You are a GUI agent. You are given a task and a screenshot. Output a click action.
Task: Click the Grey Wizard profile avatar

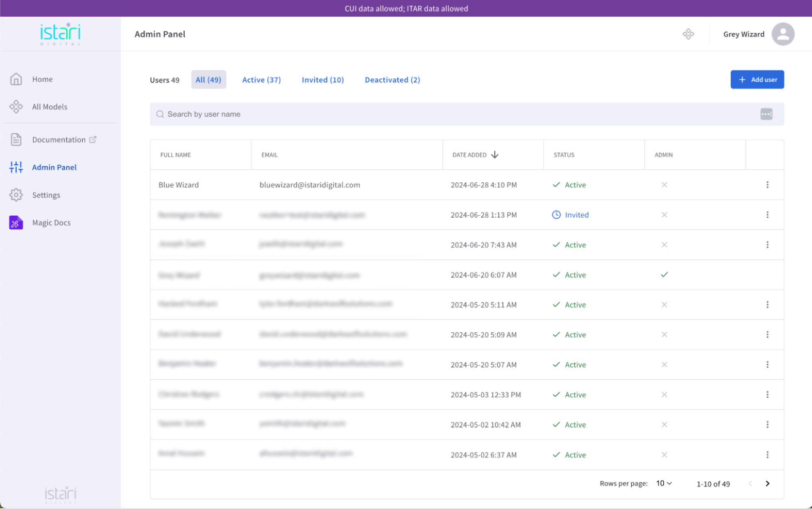click(783, 34)
